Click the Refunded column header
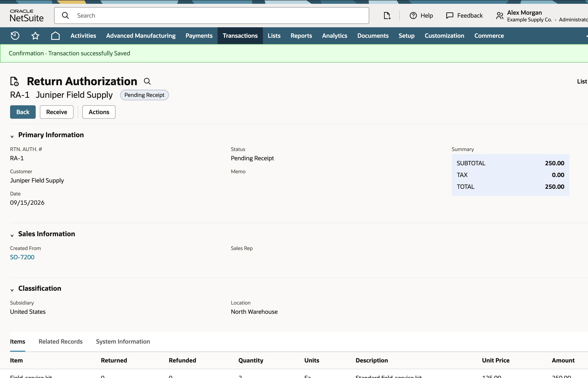588x378 pixels. click(x=182, y=360)
